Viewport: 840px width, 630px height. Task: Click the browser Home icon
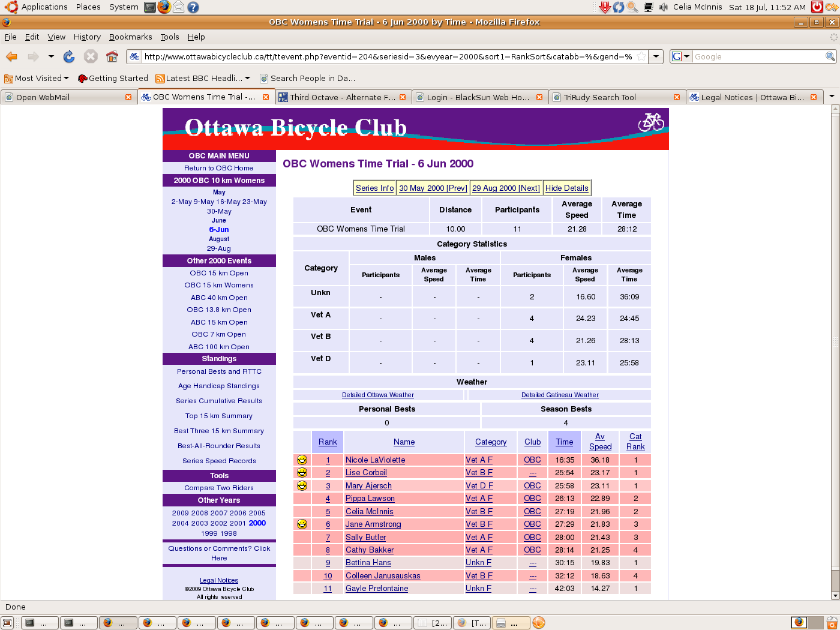click(112, 56)
